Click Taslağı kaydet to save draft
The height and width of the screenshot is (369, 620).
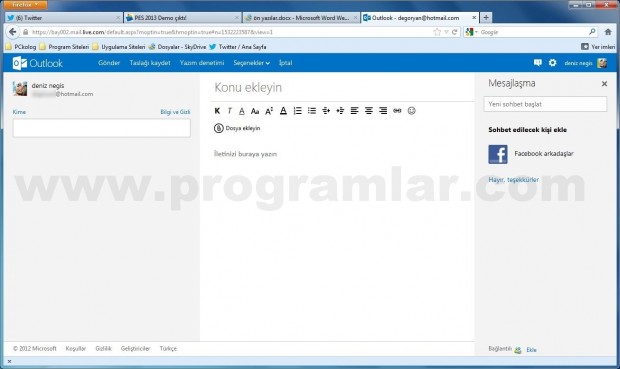150,63
